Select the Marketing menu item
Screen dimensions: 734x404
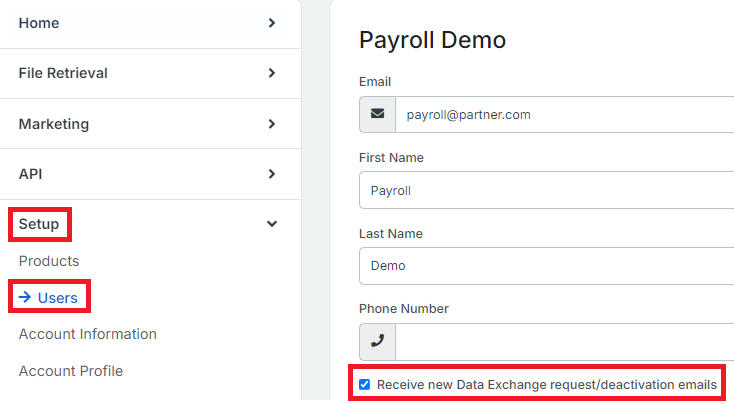pyautogui.click(x=54, y=124)
